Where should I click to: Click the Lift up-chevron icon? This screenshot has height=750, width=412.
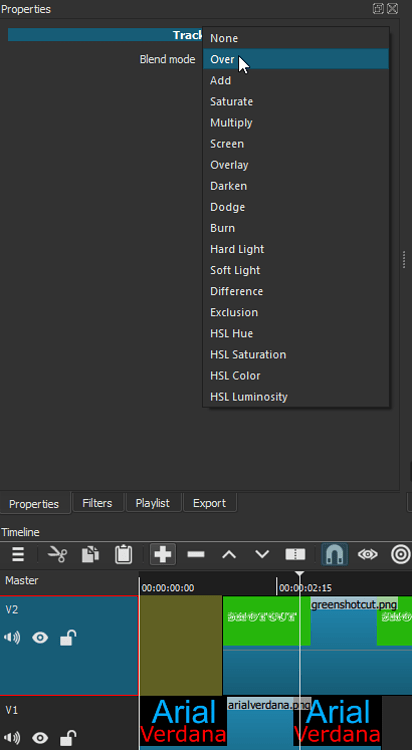tap(229, 555)
